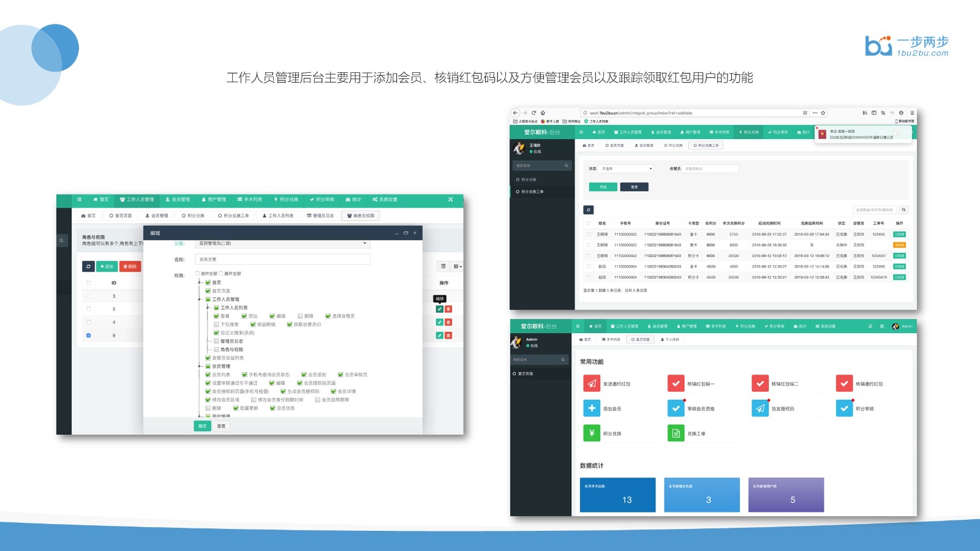Open the green 兑换工单 document icon

[x=676, y=433]
